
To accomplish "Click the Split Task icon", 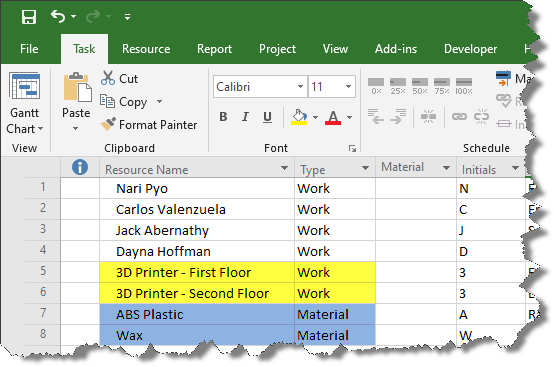I will 429,117.
